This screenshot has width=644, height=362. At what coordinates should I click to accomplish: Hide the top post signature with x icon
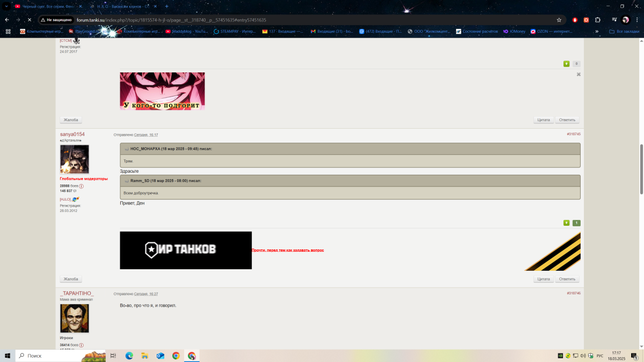pyautogui.click(x=579, y=75)
